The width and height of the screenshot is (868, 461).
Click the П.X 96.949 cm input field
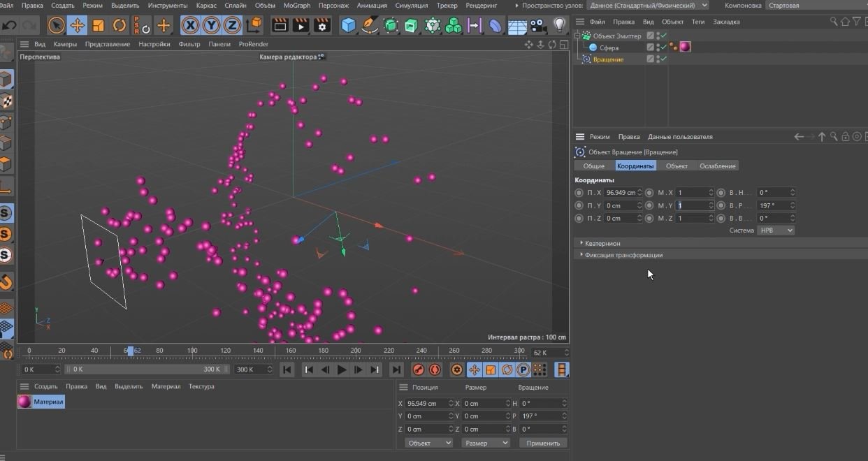pos(621,193)
